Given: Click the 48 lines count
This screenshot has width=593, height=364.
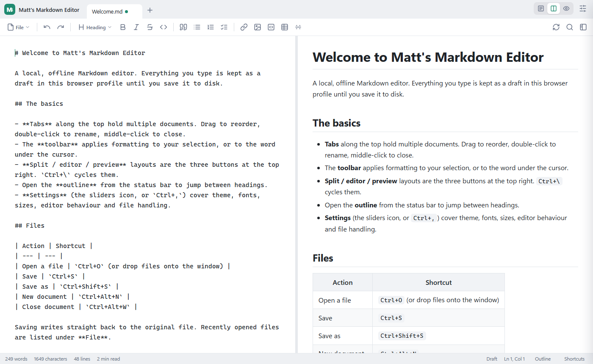Looking at the screenshot, I should [82, 359].
